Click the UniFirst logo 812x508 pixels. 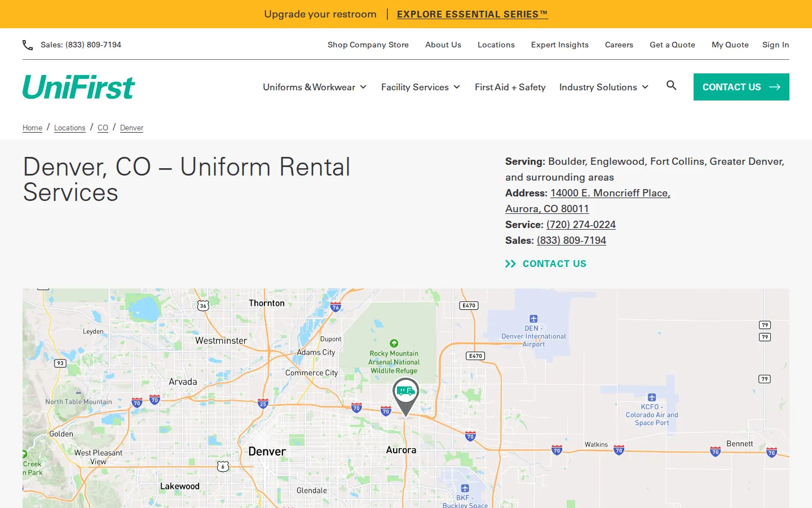(x=79, y=87)
